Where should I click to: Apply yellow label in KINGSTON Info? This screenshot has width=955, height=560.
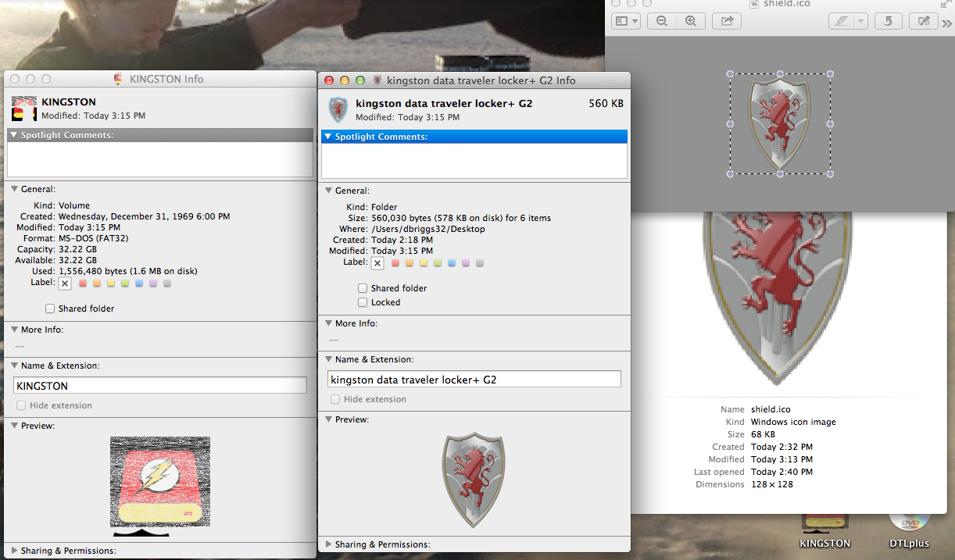(x=111, y=284)
